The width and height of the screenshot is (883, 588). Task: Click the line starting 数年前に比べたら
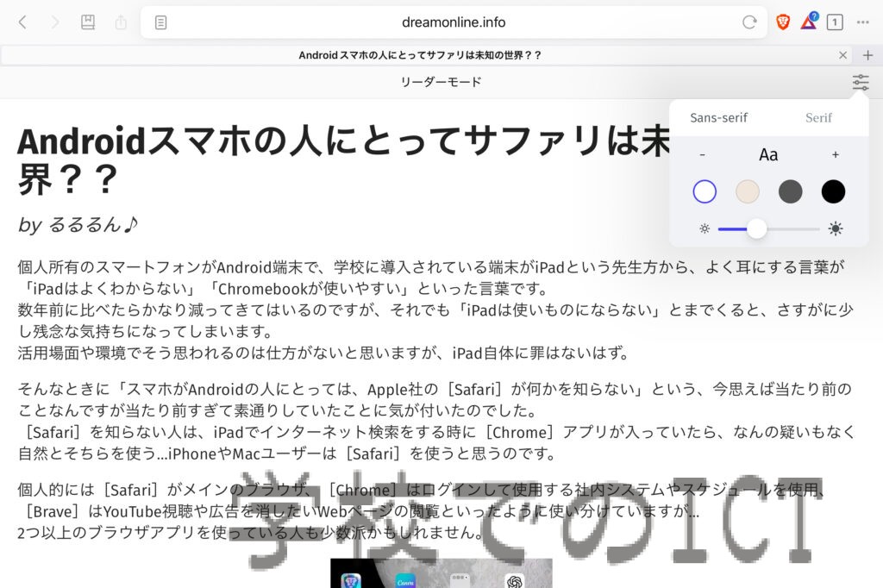click(x=435, y=321)
